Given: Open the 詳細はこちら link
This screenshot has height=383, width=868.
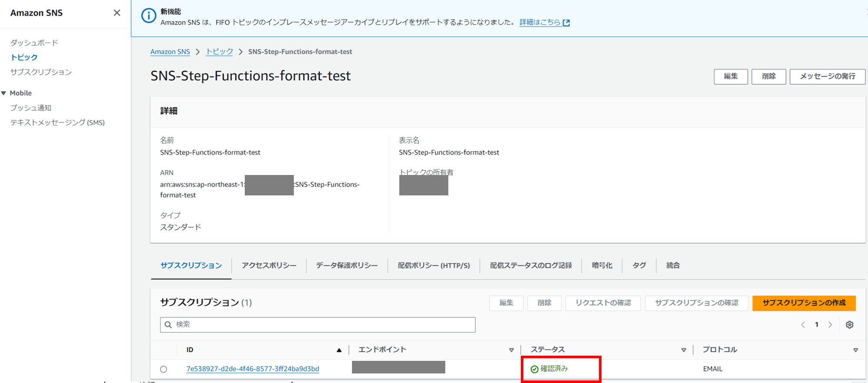Looking at the screenshot, I should tap(540, 22).
